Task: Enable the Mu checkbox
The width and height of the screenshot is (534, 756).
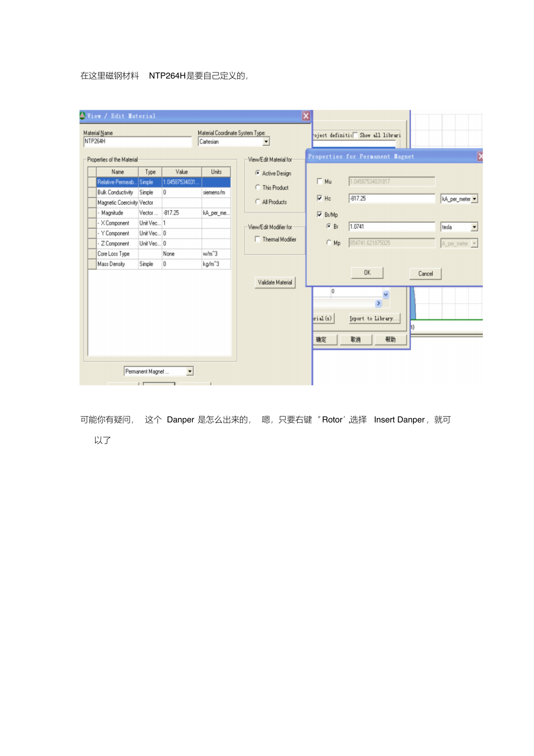Action: point(320,181)
